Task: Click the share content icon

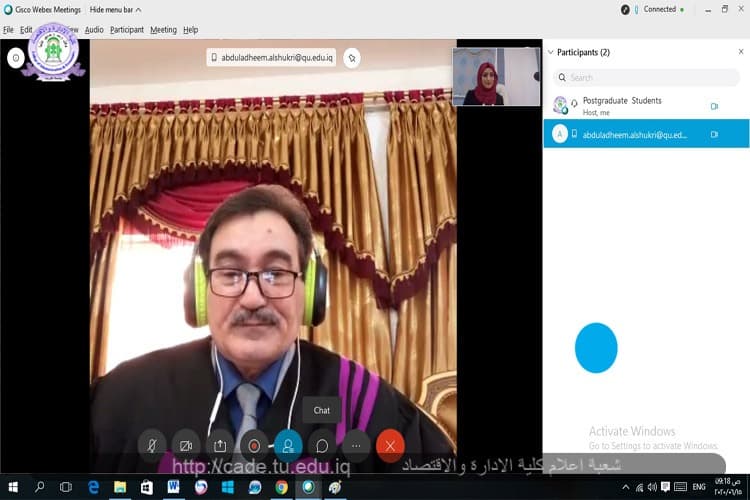Action: point(220,445)
